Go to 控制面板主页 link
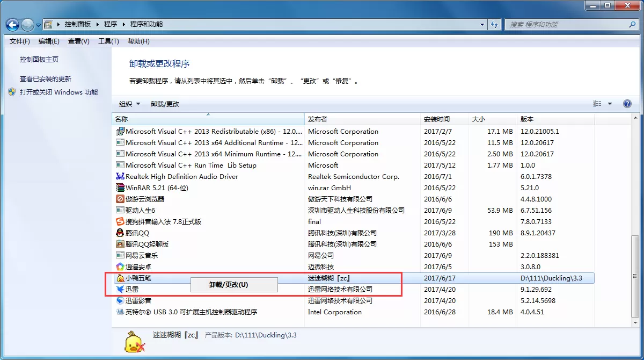 click(x=39, y=60)
